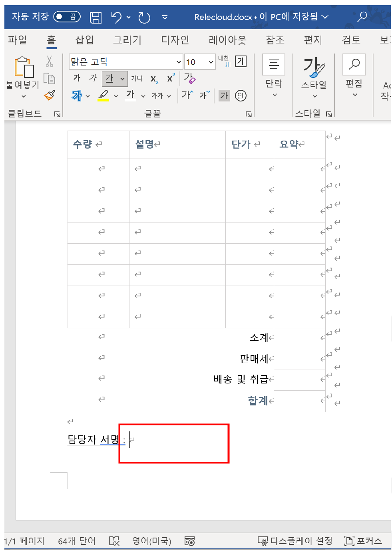
Task: Toggle italic formatting
Action: pos(93,78)
